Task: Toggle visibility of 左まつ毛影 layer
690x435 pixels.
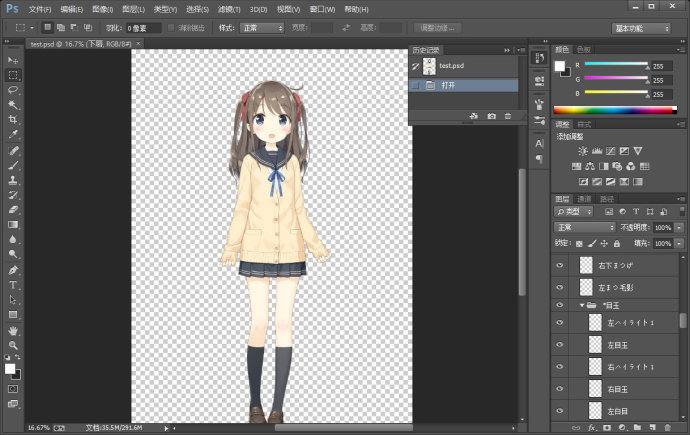Action: point(560,286)
